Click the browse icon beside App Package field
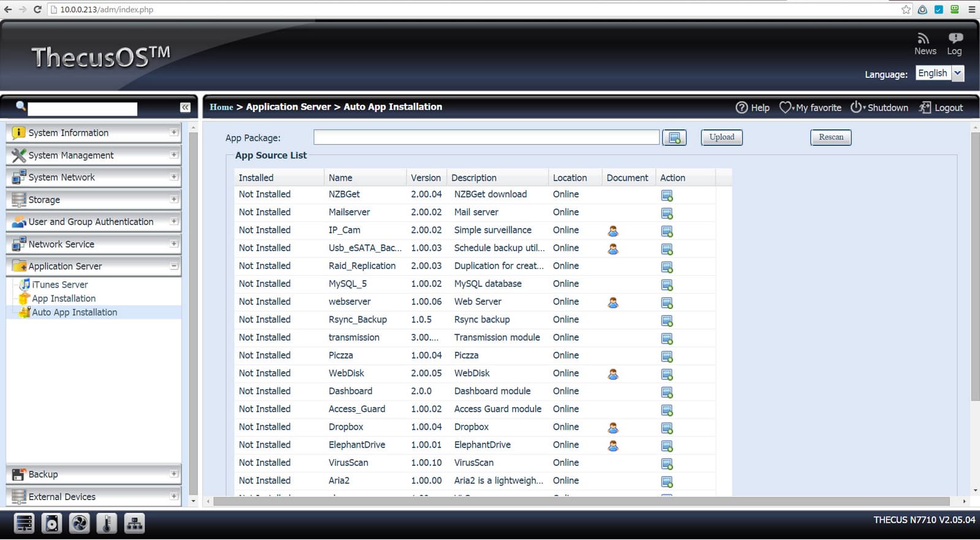 point(674,138)
